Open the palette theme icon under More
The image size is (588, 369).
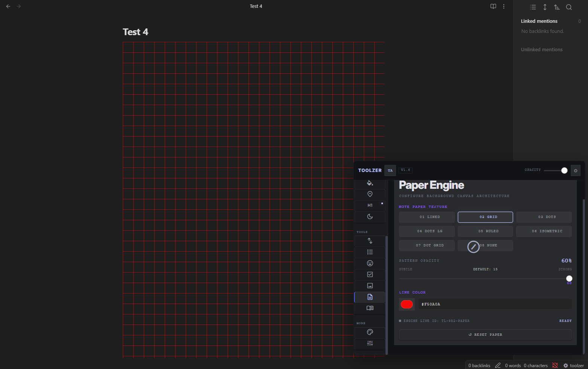(370, 332)
